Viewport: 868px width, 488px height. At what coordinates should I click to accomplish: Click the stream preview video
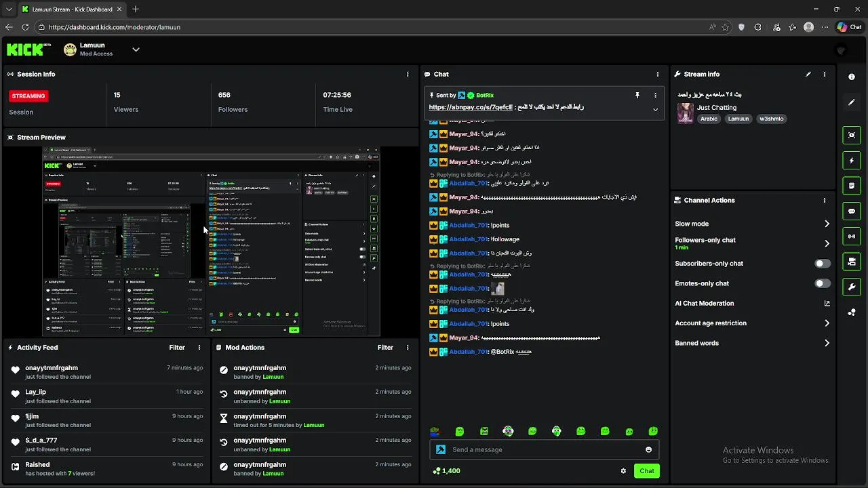point(211,241)
